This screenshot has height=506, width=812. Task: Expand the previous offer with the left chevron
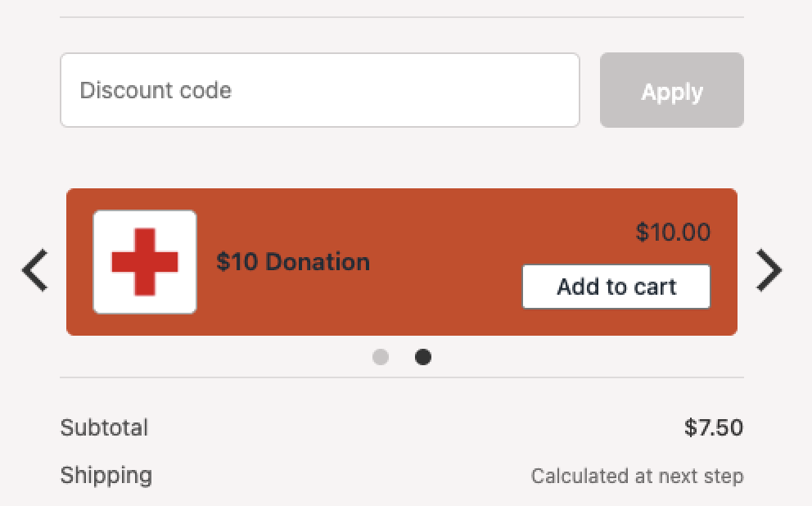(x=34, y=270)
